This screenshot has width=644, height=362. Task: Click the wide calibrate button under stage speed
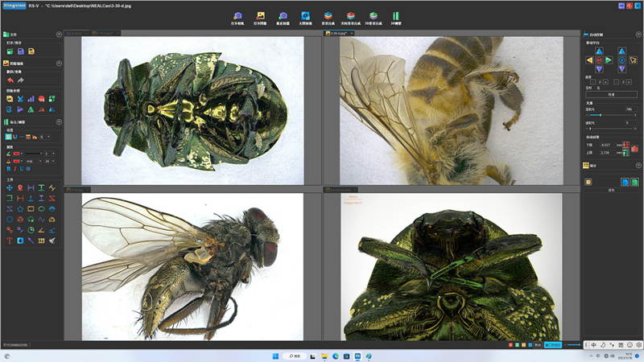point(611,94)
